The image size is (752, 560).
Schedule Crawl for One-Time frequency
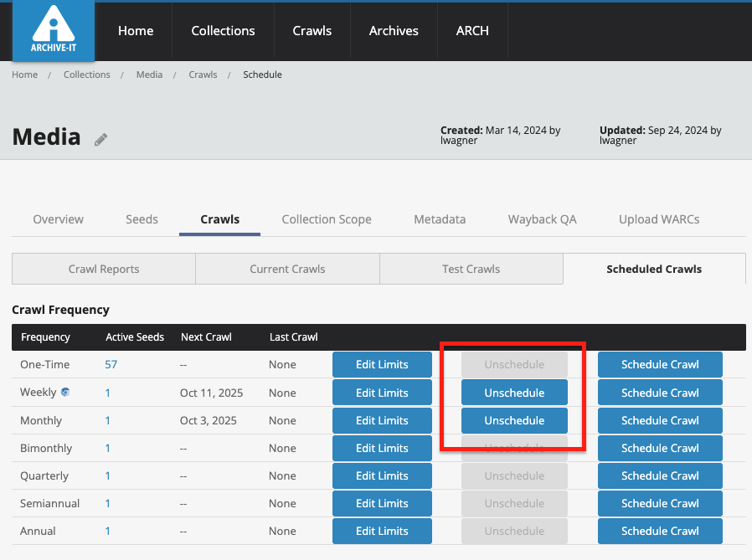(x=660, y=364)
